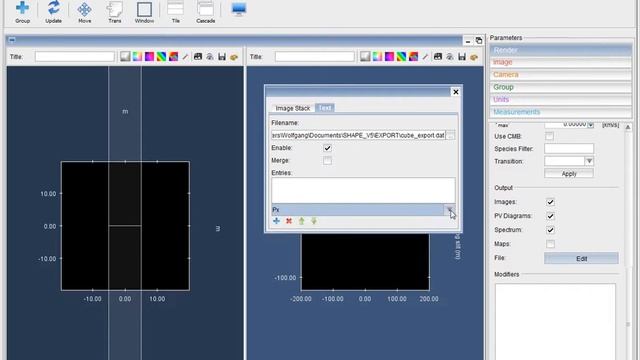This screenshot has height=360, width=640.
Task: Select pastel rainbow colormap in right panel
Action: [377, 57]
